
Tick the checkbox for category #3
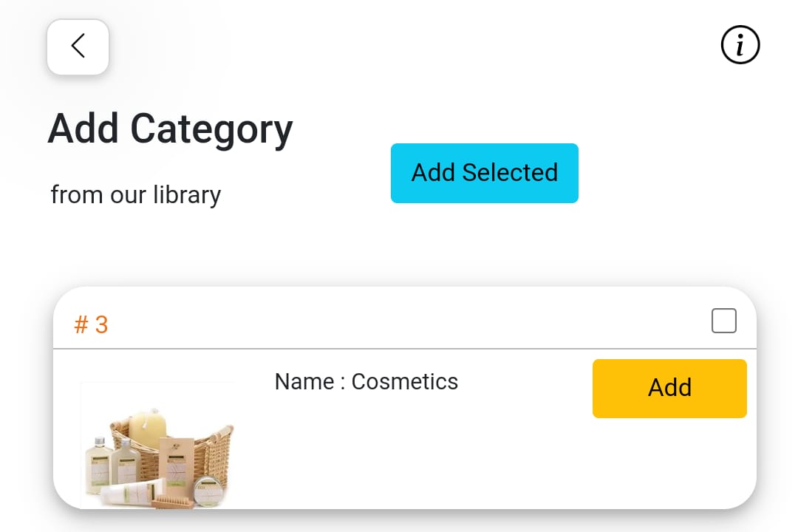723,321
